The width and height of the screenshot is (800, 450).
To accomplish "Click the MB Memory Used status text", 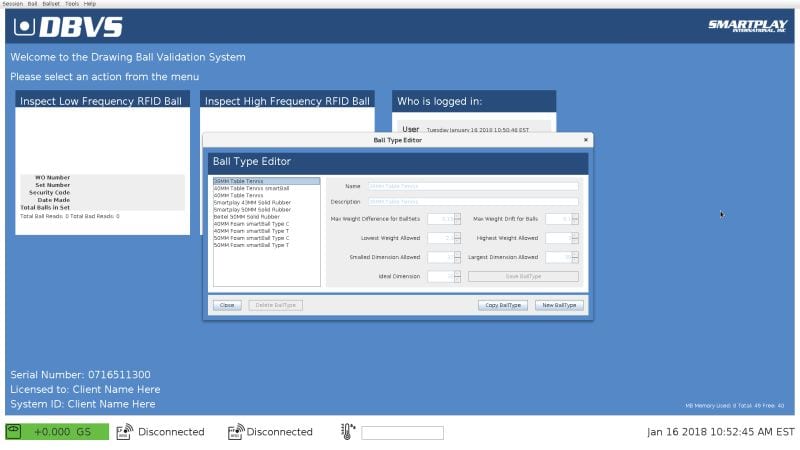I will click(x=734, y=406).
